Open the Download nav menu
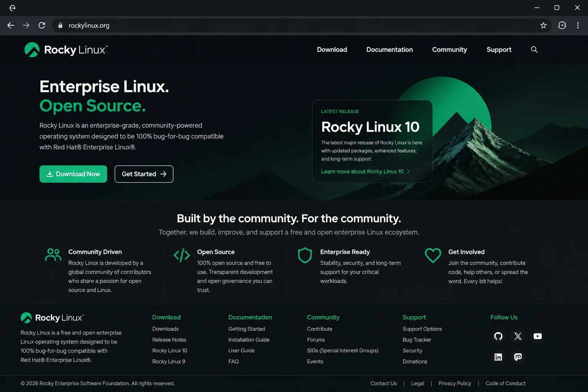This screenshot has height=392, width=588. pyautogui.click(x=332, y=49)
